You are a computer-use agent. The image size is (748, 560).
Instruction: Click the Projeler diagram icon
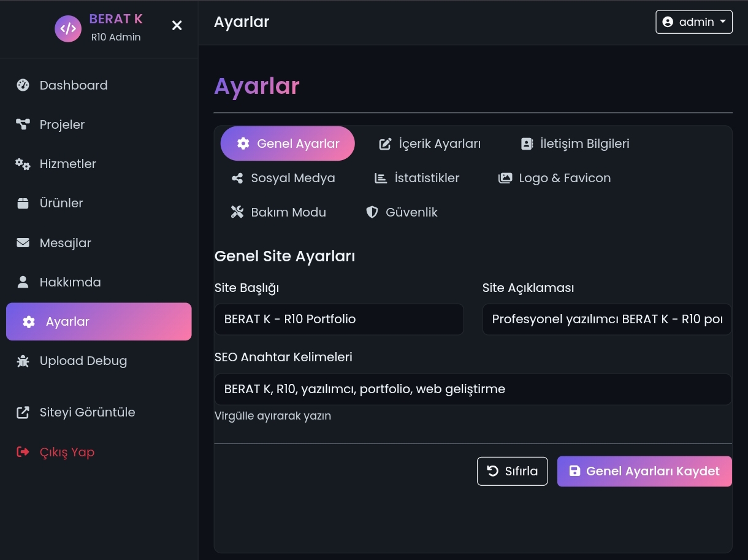point(23,125)
